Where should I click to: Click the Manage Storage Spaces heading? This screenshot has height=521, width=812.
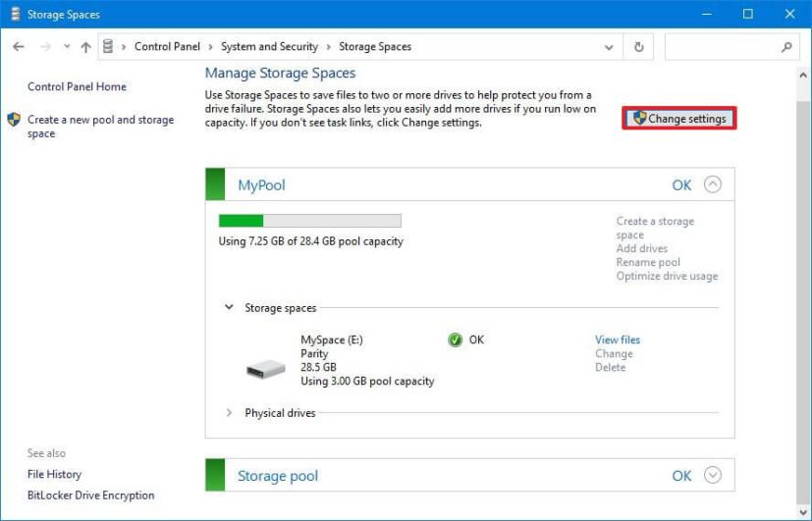coord(280,73)
